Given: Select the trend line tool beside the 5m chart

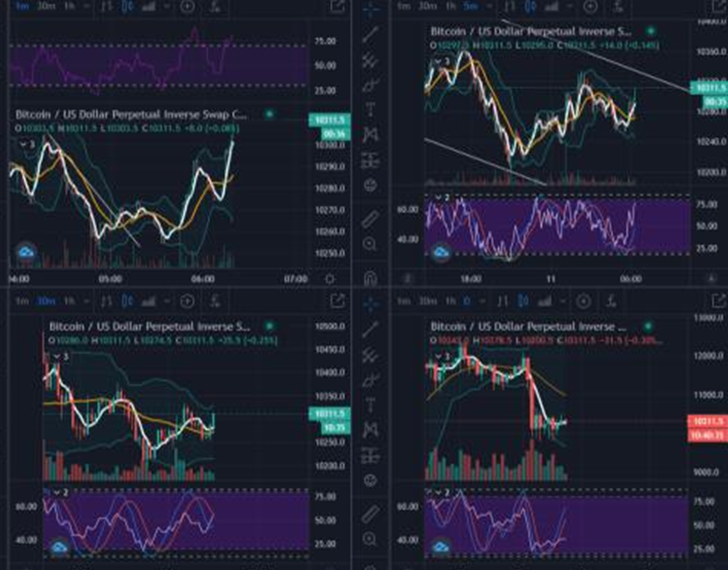Looking at the screenshot, I should [x=370, y=35].
